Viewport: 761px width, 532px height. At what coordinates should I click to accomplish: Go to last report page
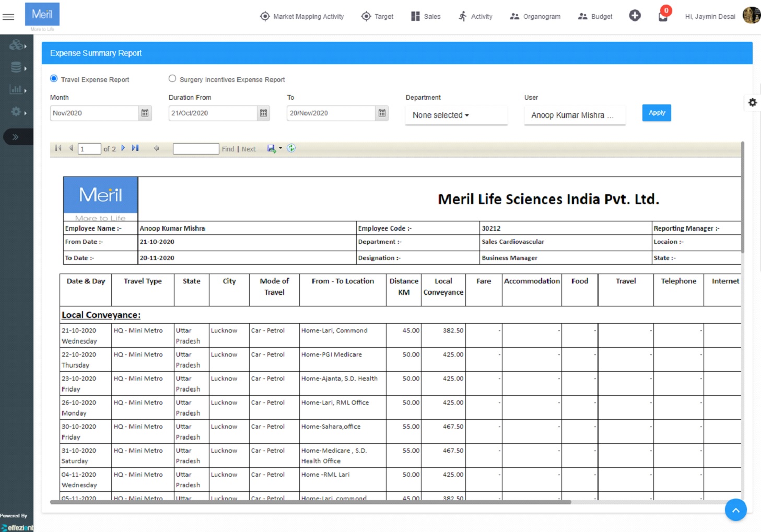tap(135, 148)
